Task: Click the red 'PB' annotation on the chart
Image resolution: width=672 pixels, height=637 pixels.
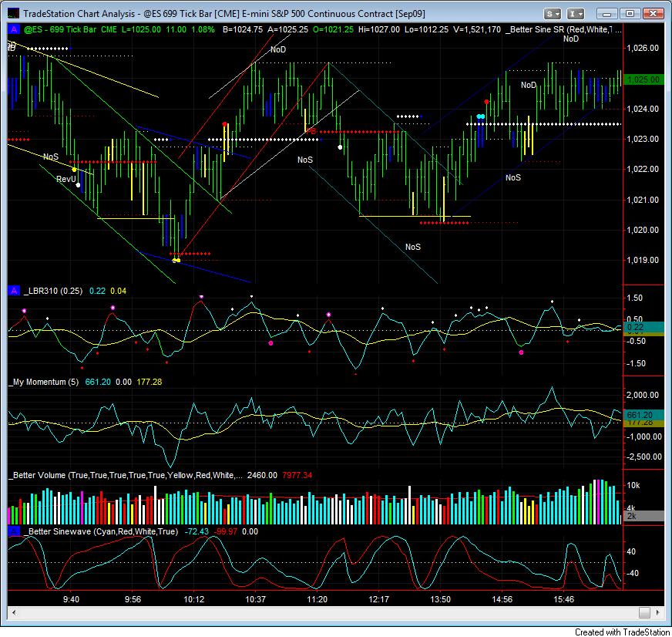Action: pyautogui.click(x=311, y=131)
